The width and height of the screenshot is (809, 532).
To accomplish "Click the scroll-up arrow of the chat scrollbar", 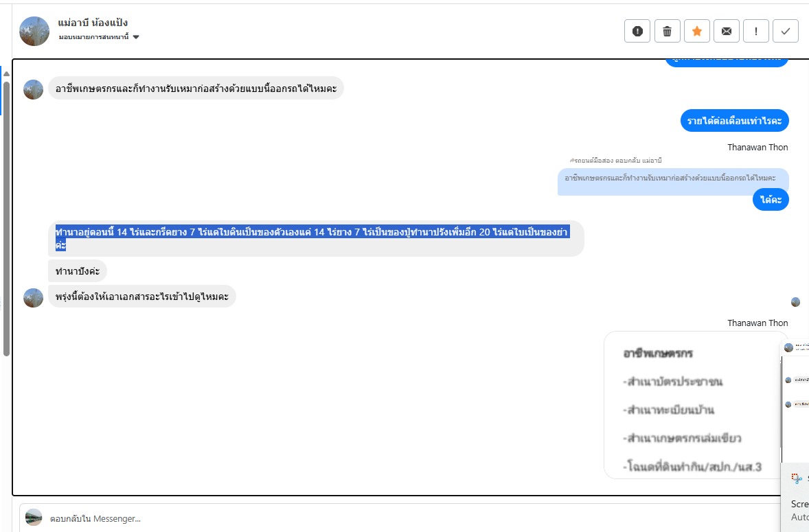I will 6,73.
